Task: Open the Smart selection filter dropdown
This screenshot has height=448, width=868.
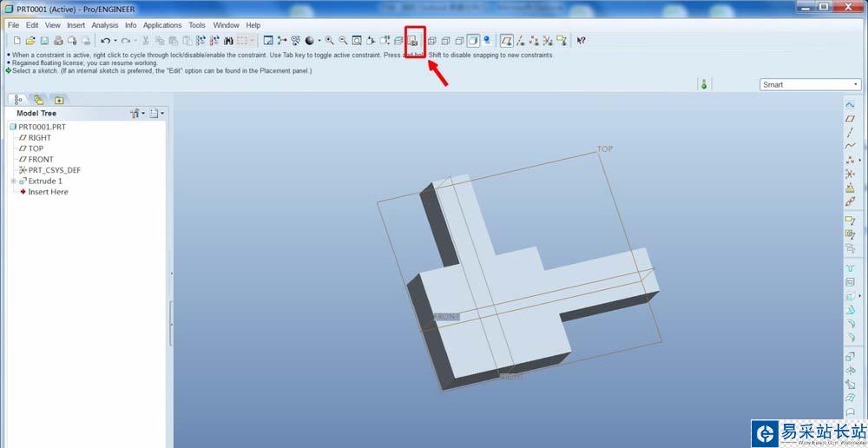Action: coord(811,85)
